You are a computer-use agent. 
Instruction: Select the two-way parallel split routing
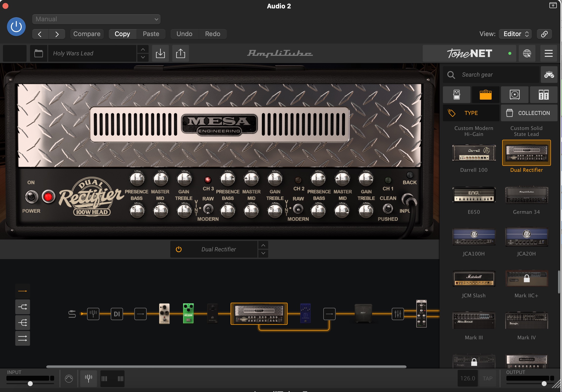(22, 307)
